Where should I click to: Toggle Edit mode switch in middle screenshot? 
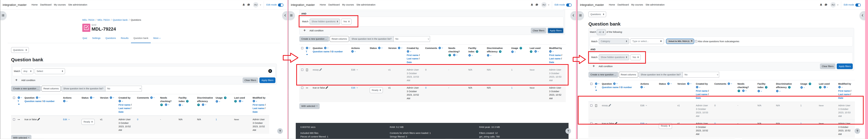569,5
